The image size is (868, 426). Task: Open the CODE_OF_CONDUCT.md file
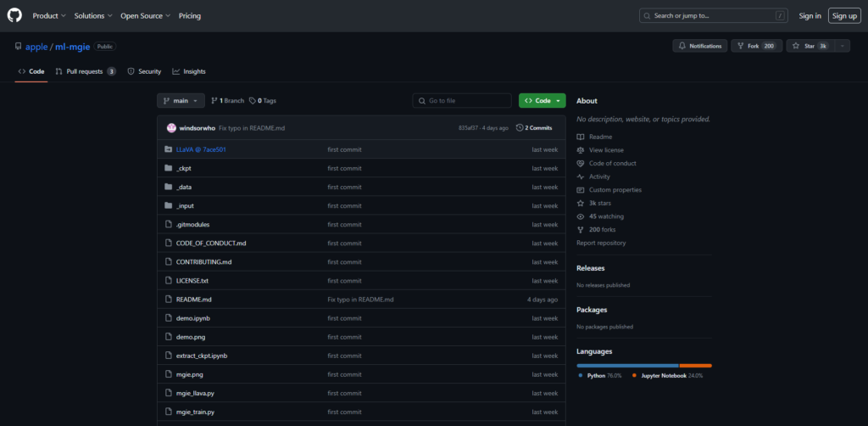(211, 244)
